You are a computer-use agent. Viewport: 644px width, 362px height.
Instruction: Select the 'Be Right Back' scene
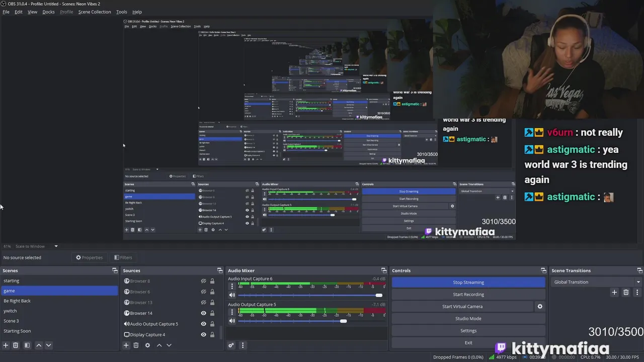[x=59, y=301]
